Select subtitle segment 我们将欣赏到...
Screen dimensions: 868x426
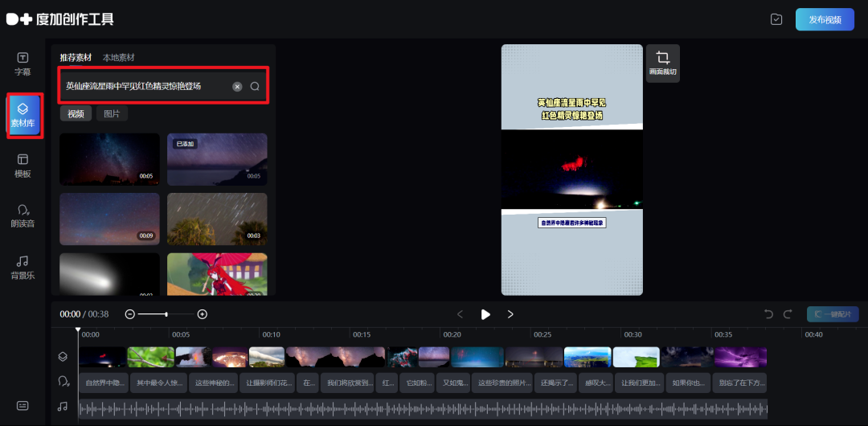[347, 383]
